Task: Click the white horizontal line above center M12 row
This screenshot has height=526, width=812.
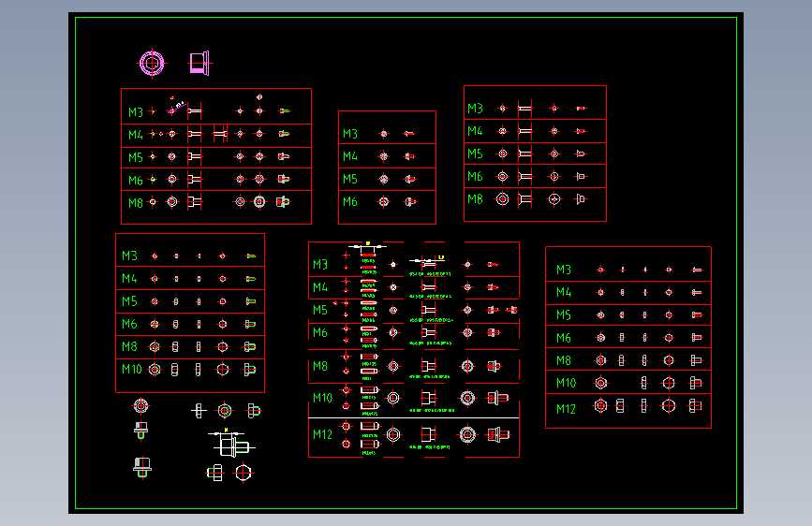Action: pyautogui.click(x=413, y=417)
